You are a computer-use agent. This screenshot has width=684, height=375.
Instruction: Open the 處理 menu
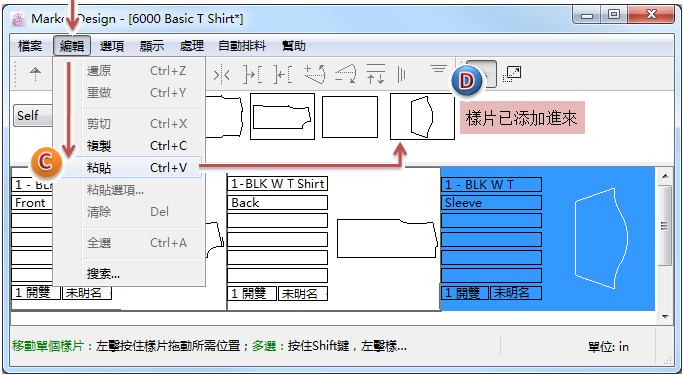(x=192, y=46)
